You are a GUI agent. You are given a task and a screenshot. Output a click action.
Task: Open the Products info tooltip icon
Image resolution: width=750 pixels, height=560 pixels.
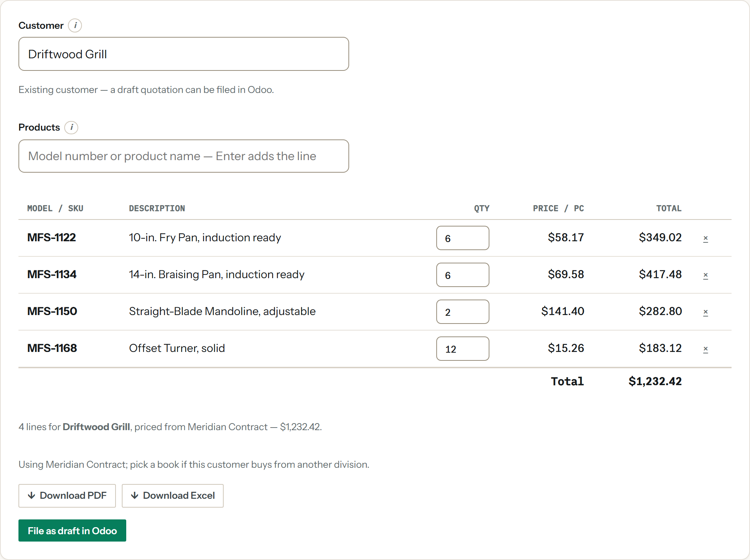tap(71, 127)
